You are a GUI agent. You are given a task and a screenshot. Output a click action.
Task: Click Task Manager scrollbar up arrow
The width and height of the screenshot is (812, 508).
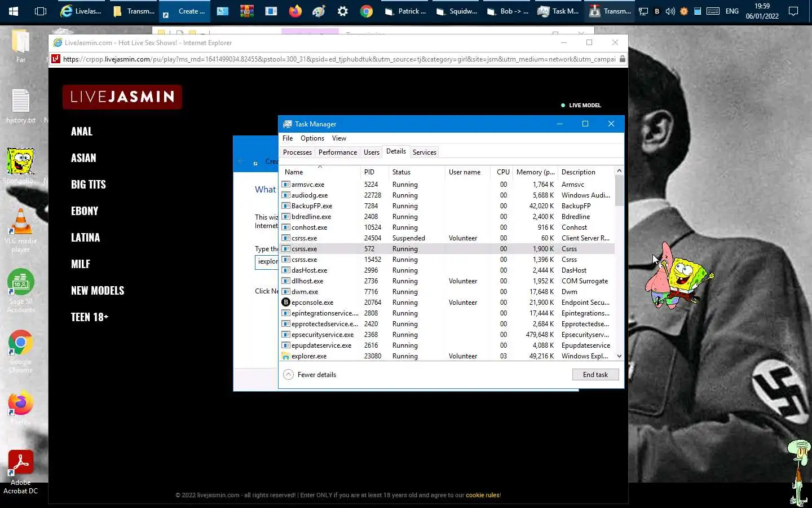[x=619, y=171]
